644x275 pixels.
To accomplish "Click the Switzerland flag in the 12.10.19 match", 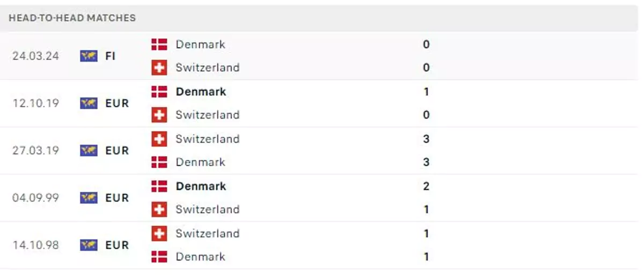I will click(x=159, y=115).
